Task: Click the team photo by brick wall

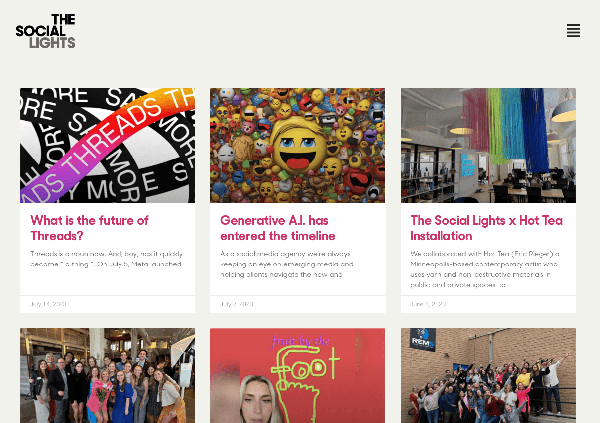Action: tap(488, 376)
